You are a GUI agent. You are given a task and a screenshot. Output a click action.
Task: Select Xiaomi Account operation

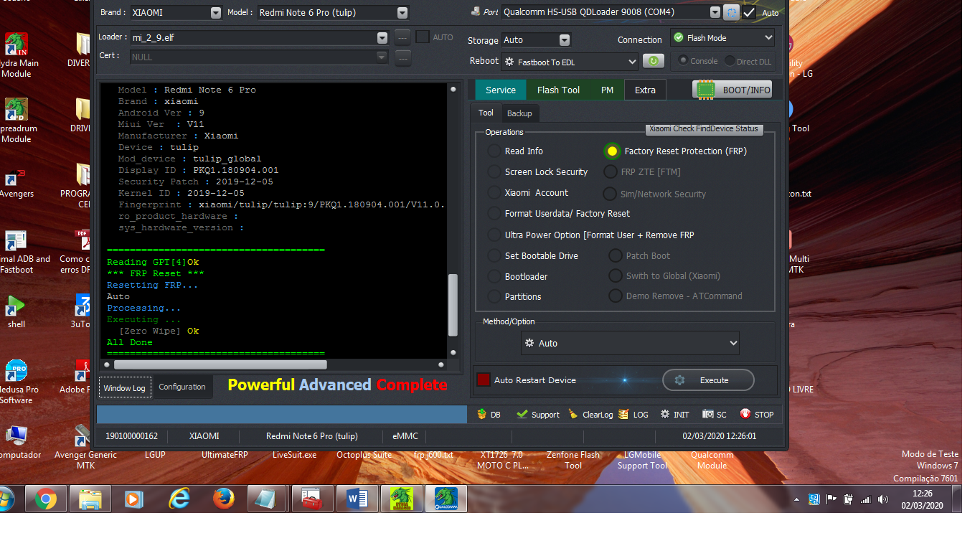pos(494,193)
